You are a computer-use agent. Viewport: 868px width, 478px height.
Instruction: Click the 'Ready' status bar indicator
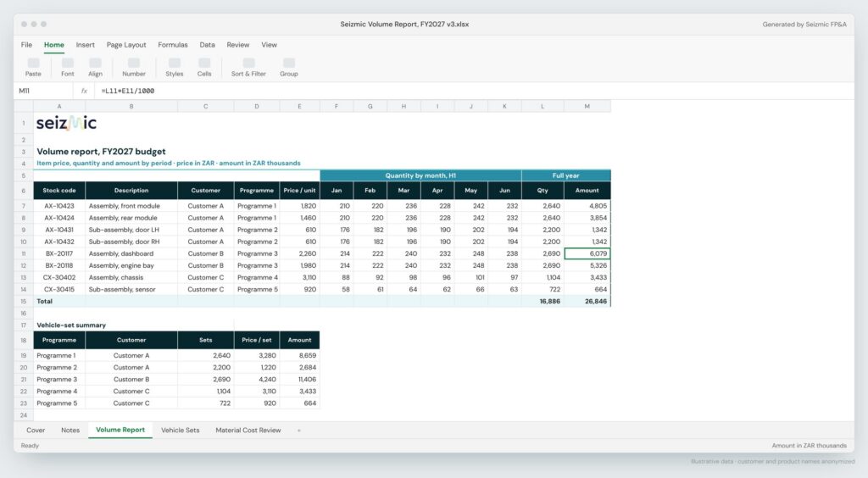(x=30, y=445)
